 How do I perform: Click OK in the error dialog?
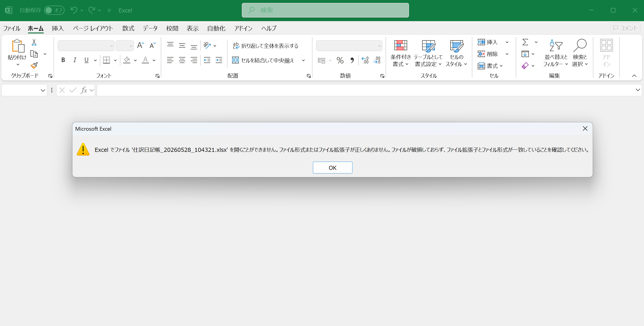click(x=332, y=167)
